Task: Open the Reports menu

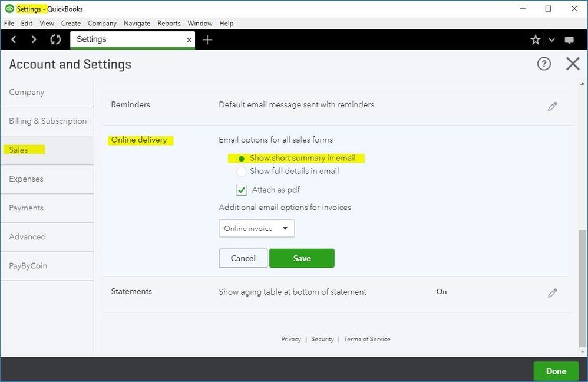Action: (169, 24)
